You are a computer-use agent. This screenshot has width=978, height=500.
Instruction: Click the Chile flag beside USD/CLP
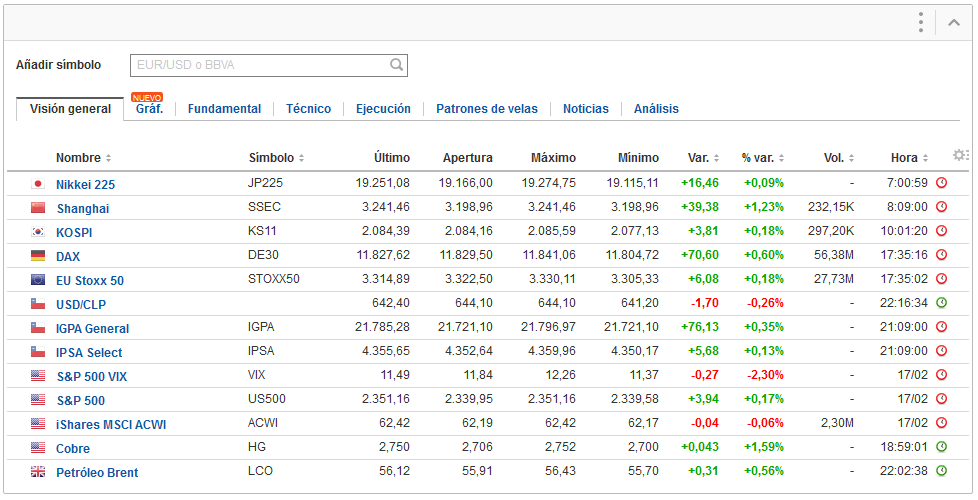38,303
